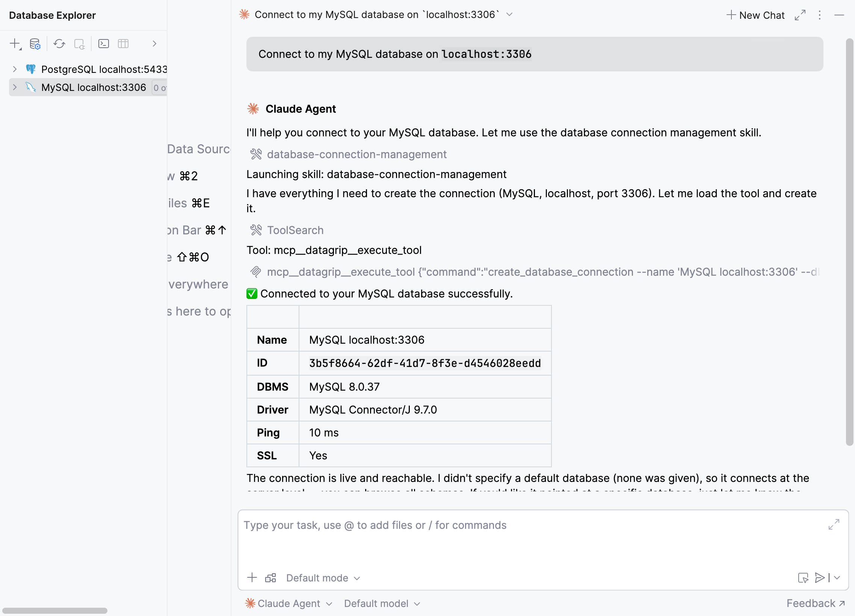855x616 pixels.
Task: Open the Default model dropdown
Action: pyautogui.click(x=382, y=604)
